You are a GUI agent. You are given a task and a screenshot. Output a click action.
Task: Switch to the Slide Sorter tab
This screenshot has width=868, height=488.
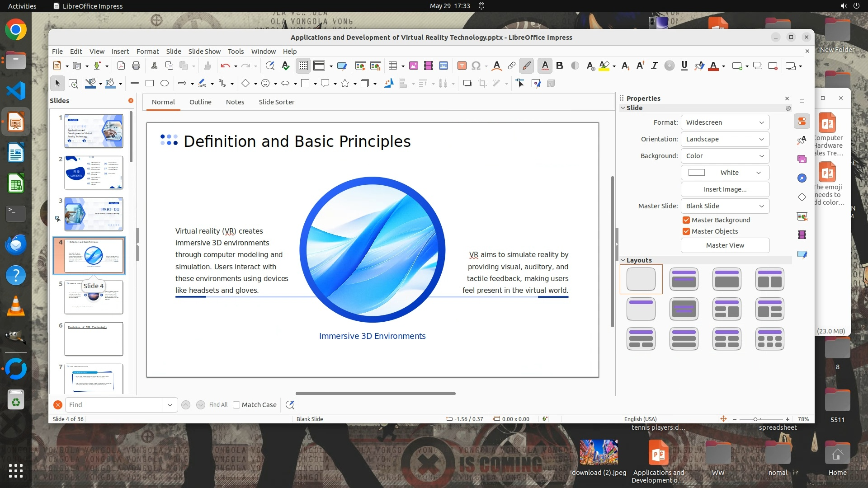click(x=276, y=102)
